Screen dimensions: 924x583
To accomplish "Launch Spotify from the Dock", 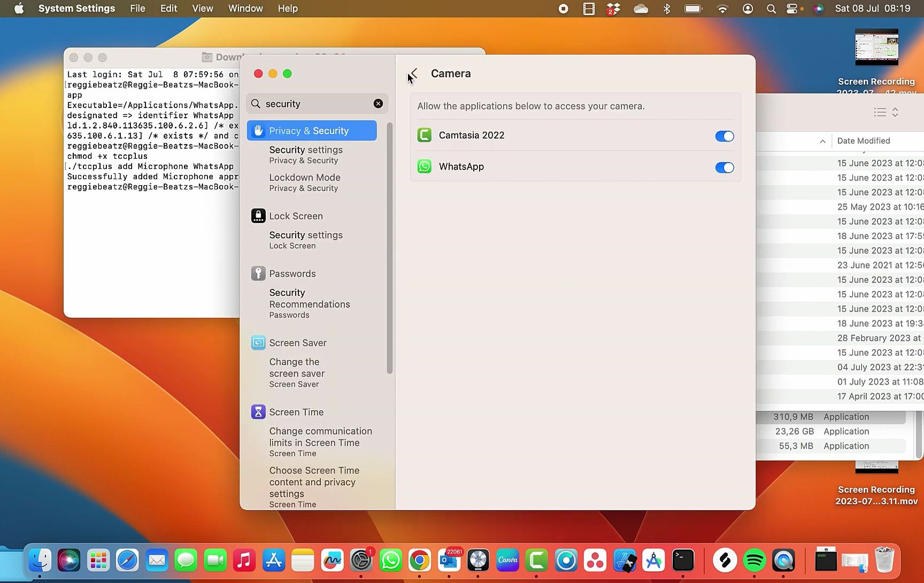I will (754, 561).
